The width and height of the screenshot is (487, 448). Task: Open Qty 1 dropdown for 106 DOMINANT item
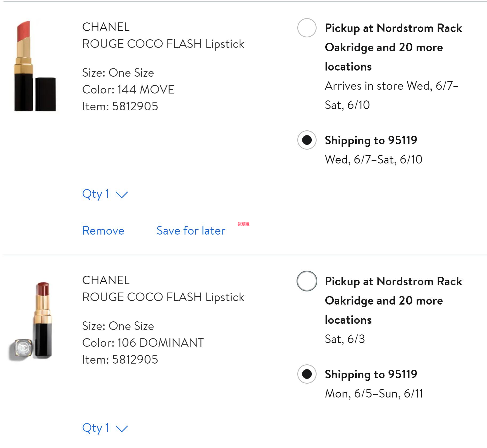[96, 428]
